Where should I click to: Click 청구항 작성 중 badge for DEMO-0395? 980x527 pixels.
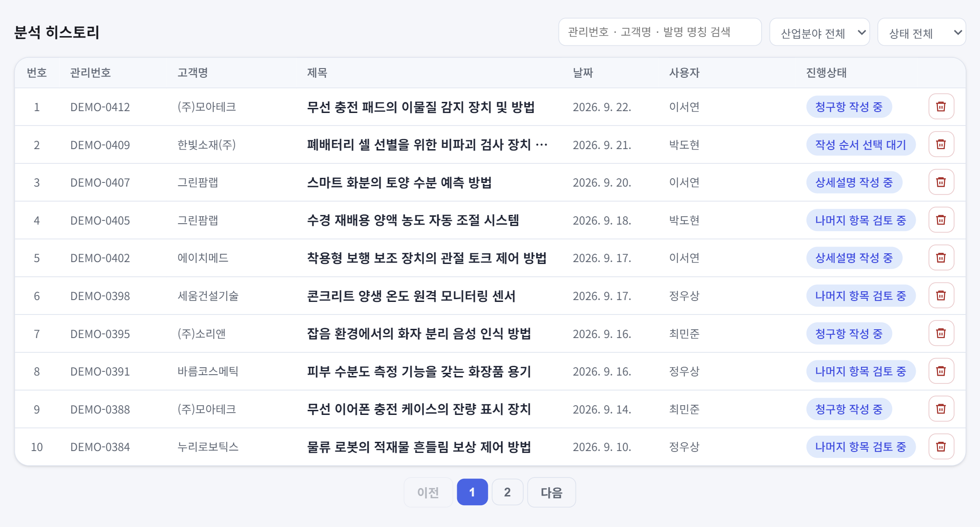849,334
